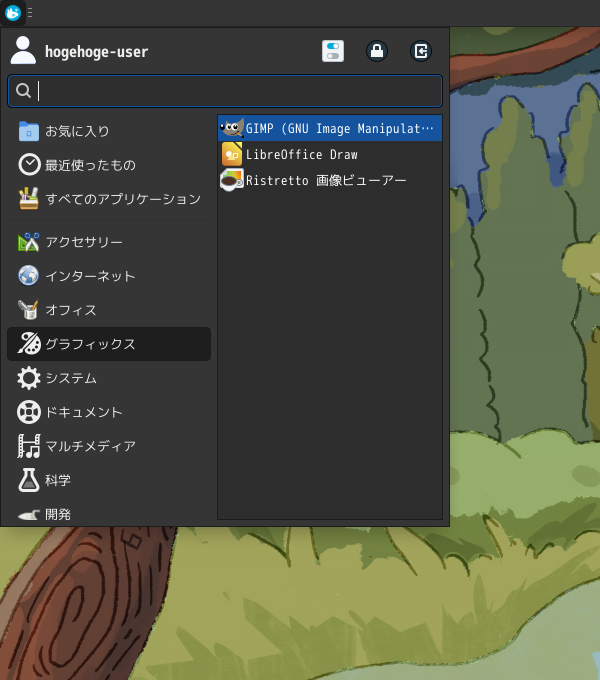Select the 科学 science category
This screenshot has width=600, height=680.
coord(109,480)
